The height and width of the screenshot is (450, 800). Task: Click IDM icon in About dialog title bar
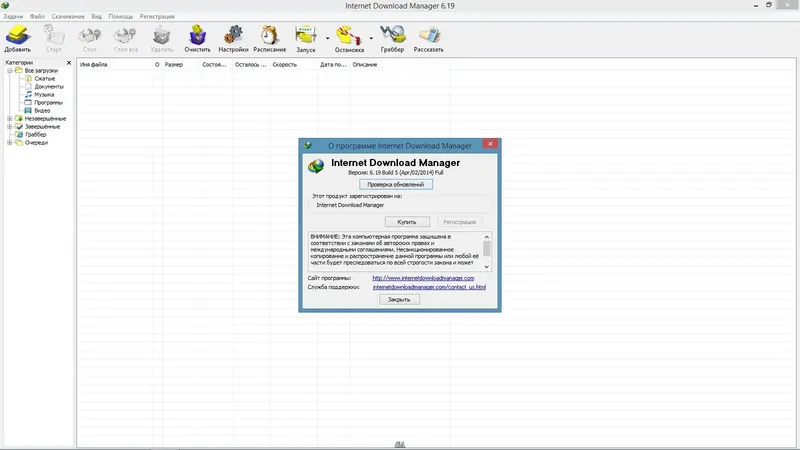(308, 145)
